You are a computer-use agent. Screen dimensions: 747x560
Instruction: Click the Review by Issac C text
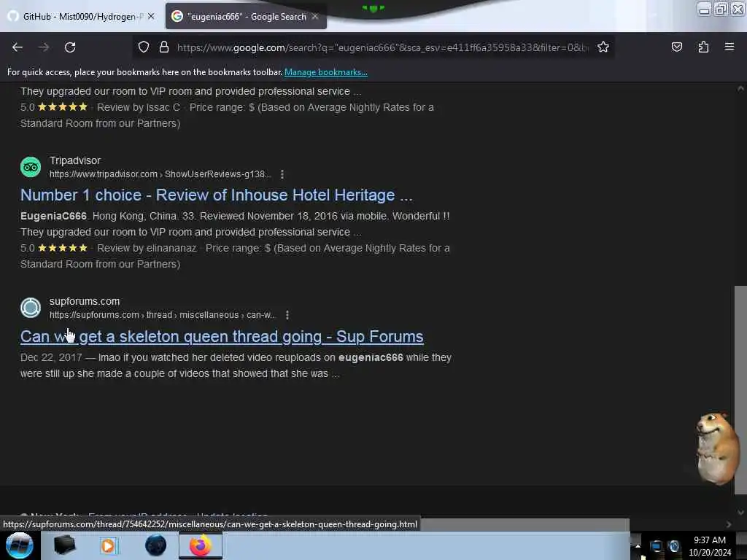coord(139,107)
